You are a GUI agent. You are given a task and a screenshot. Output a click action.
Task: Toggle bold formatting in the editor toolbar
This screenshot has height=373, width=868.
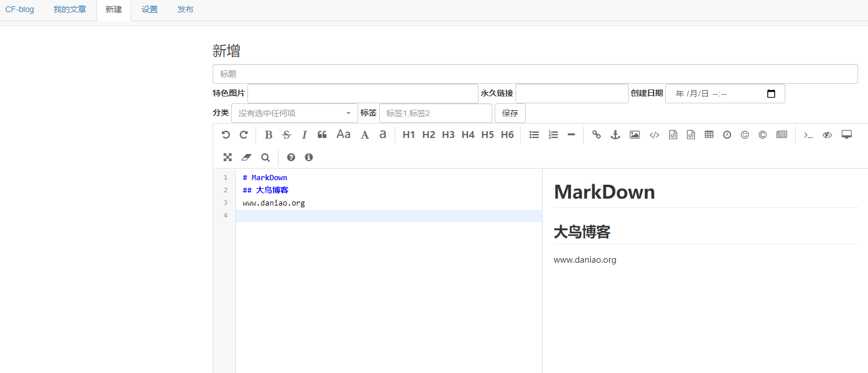pos(268,135)
